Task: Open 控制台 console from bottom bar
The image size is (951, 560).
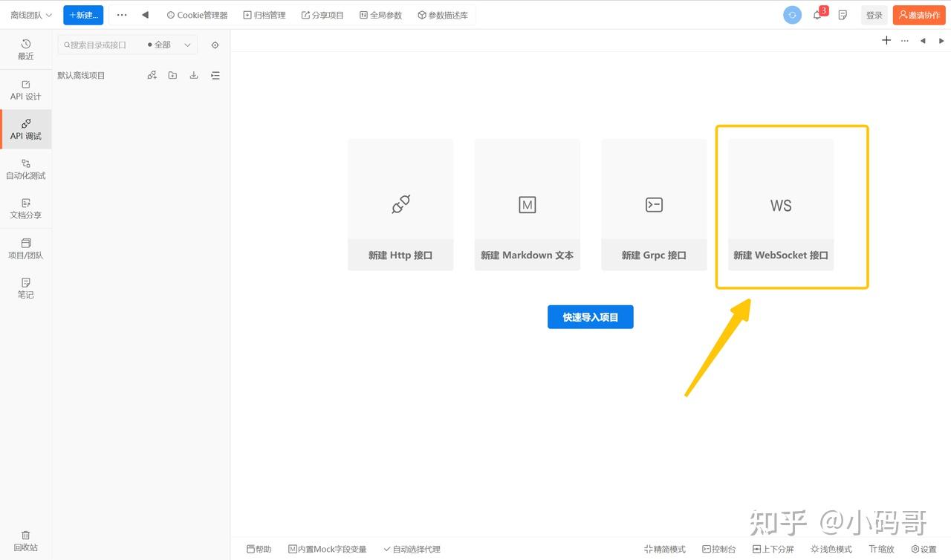Action: (x=718, y=549)
